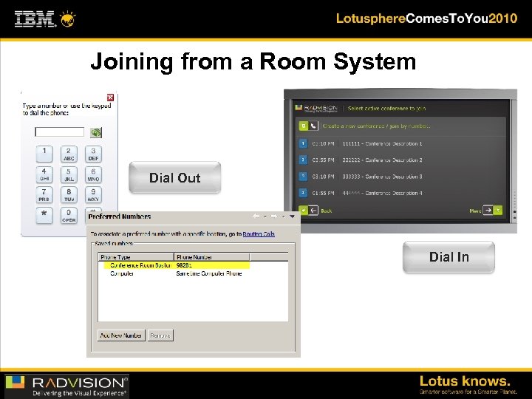The width and height of the screenshot is (532, 399).
Task: Tap keypad key 5 JKL
Action: point(69,174)
